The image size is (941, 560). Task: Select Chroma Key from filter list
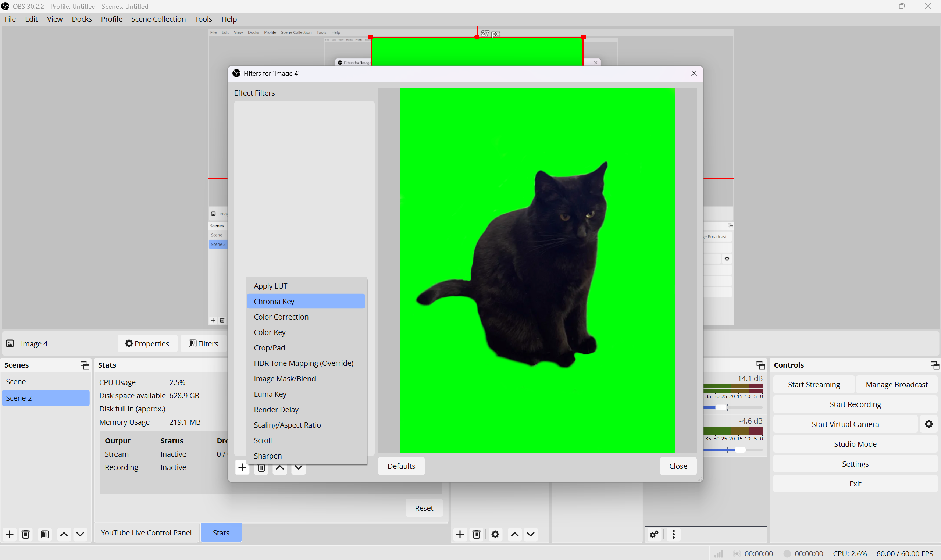(x=306, y=302)
